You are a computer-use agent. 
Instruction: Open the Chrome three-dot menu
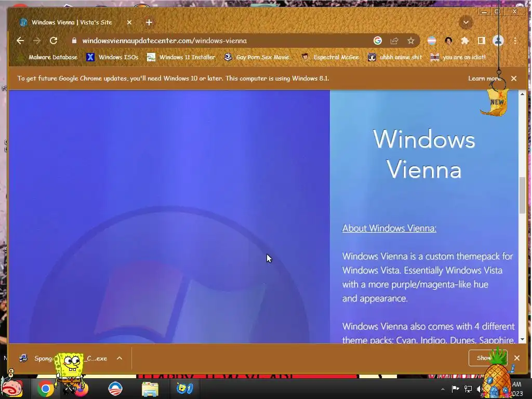tap(515, 41)
